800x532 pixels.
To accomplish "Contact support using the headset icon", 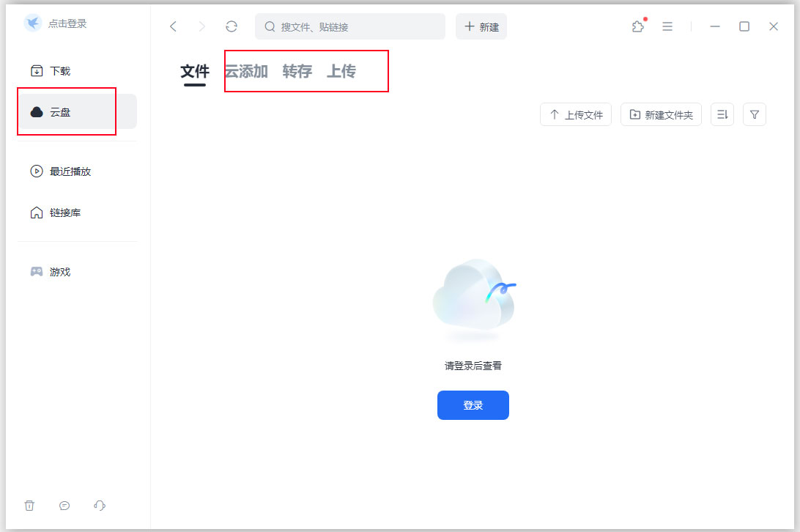I will pyautogui.click(x=100, y=506).
